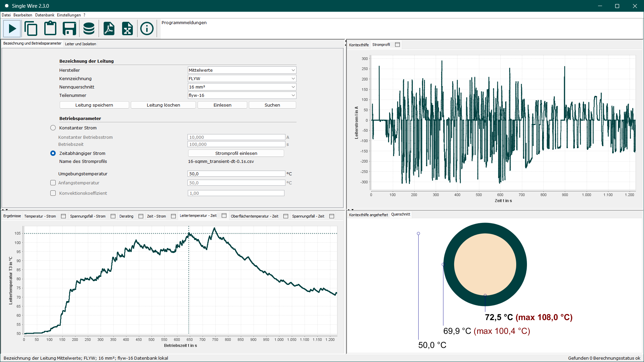The height and width of the screenshot is (362, 644).
Task: Click the floppy disk save icon
Action: point(69,28)
